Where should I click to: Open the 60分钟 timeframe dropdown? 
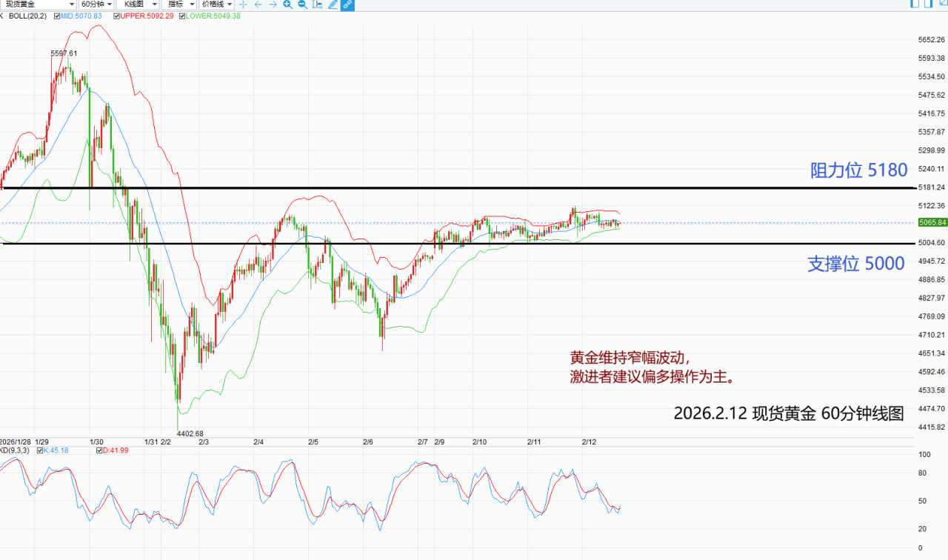[96, 4]
